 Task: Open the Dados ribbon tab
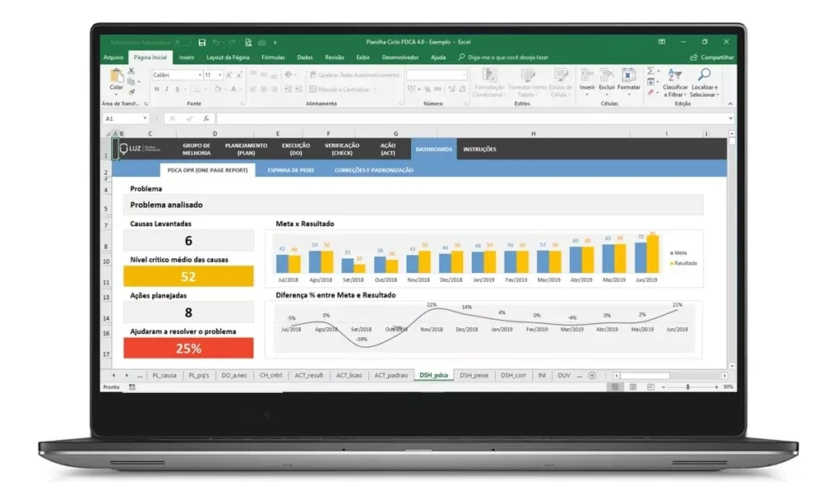coord(305,57)
